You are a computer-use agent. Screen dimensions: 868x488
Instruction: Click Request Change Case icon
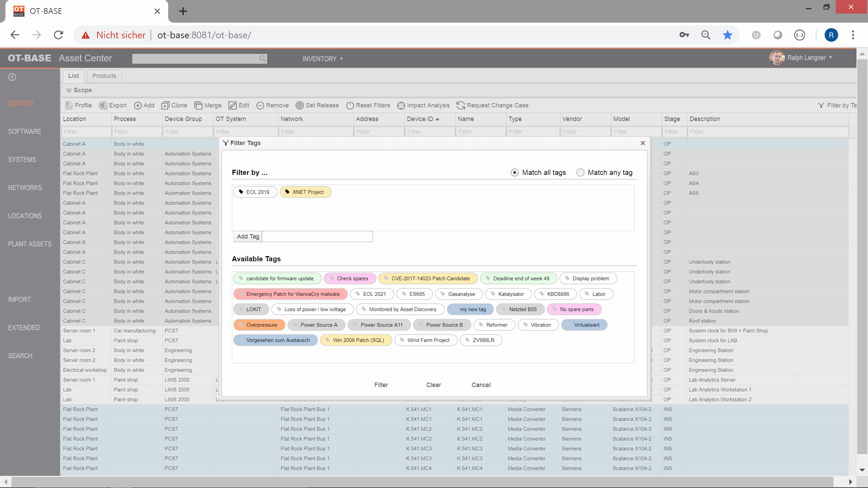[x=460, y=105]
